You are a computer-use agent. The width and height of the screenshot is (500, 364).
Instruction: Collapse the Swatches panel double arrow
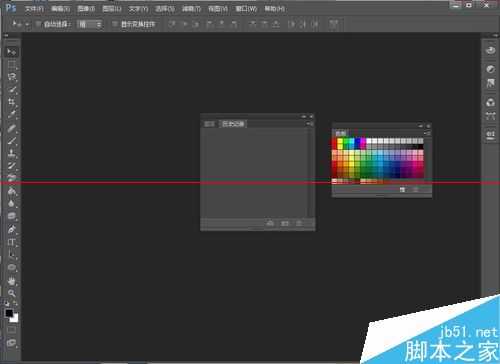(x=421, y=126)
